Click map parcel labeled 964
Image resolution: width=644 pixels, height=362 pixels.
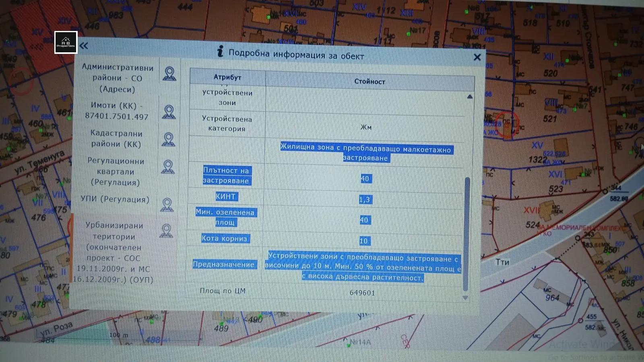(x=552, y=298)
